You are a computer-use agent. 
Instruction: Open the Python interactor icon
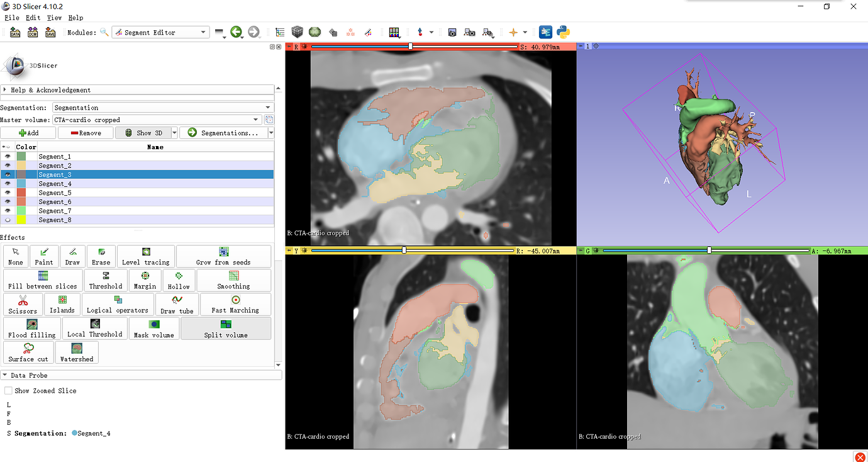pyautogui.click(x=563, y=32)
